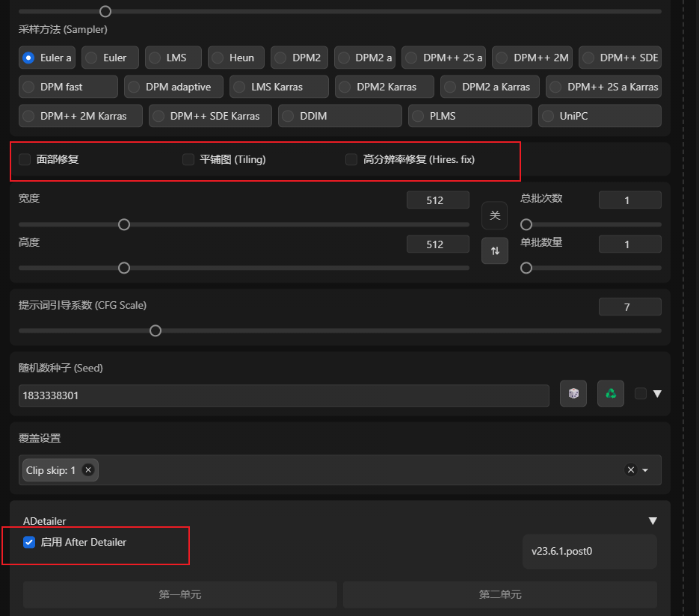This screenshot has width=699, height=616.
Task: Remove the Clip skip: 1 tag
Action: pyautogui.click(x=88, y=469)
